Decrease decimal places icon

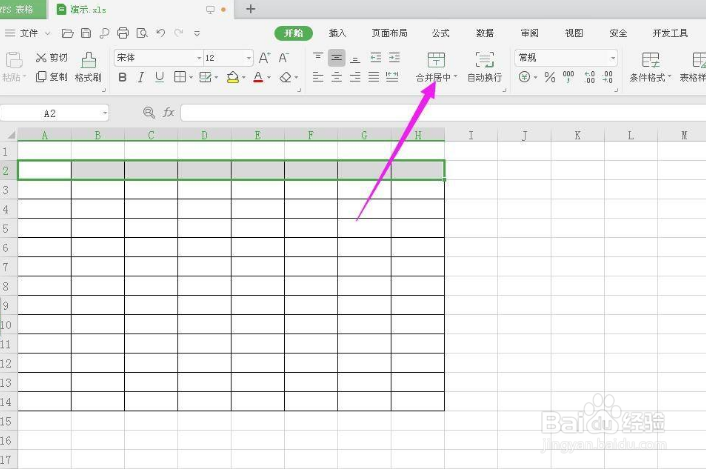pos(607,77)
